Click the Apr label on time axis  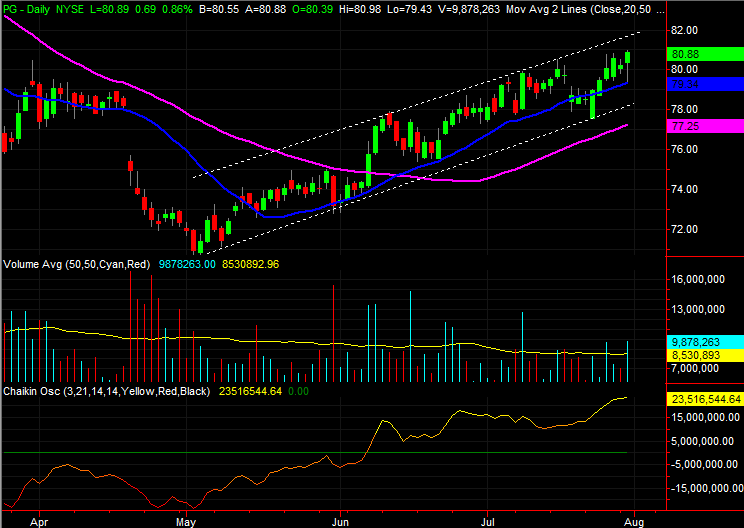click(x=39, y=522)
